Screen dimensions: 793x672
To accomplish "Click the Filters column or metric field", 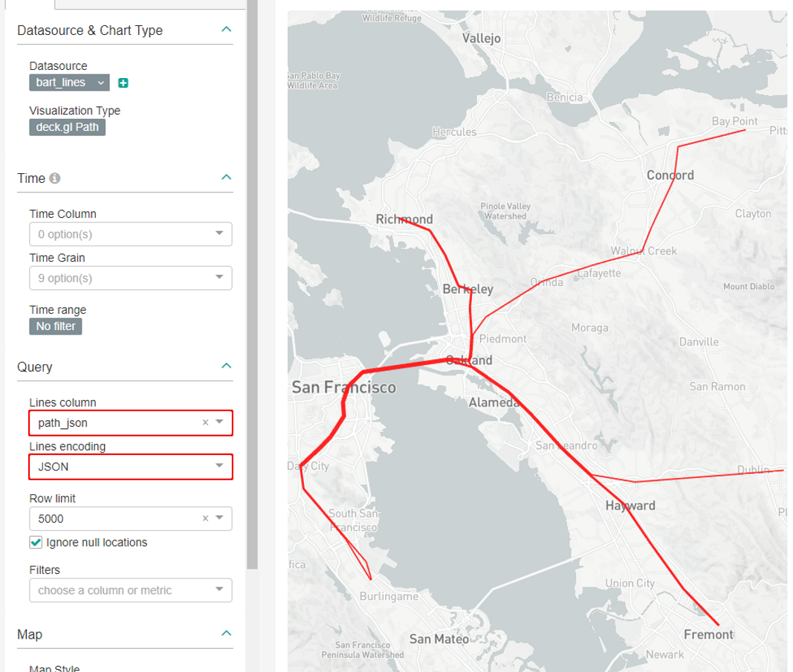I will (123, 590).
